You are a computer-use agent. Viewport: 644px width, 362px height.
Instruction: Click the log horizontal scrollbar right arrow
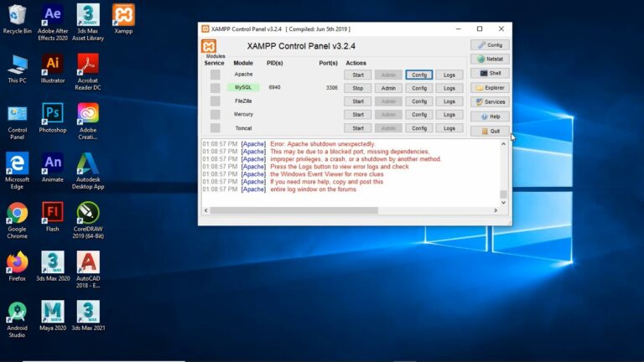496,210
